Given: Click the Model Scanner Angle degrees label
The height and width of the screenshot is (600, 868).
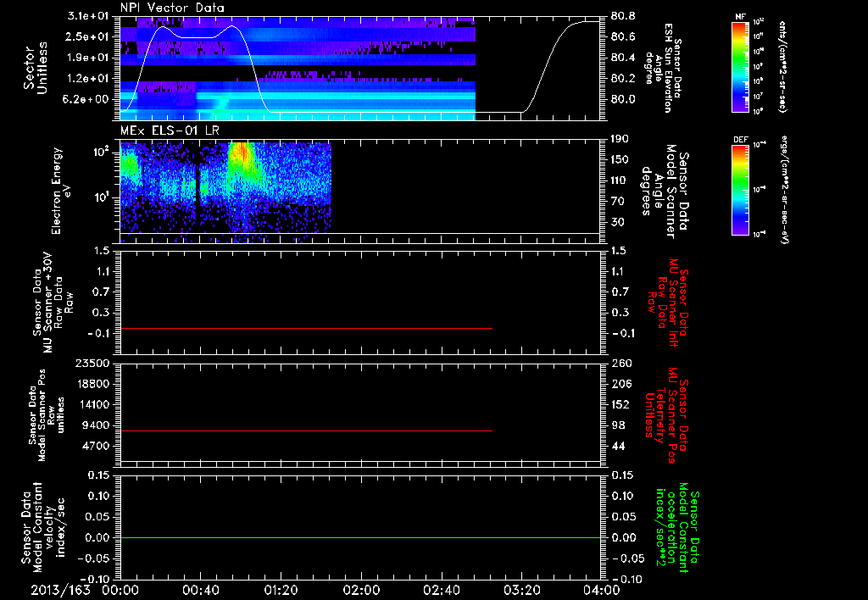Looking at the screenshot, I should tap(665, 192).
